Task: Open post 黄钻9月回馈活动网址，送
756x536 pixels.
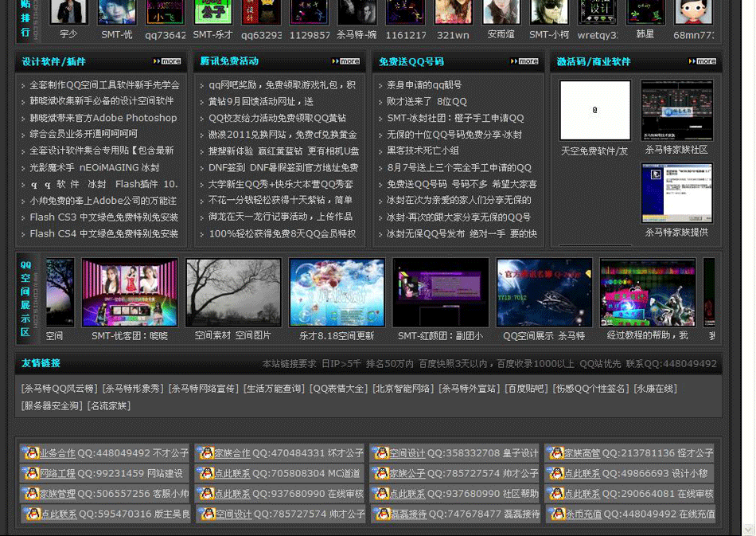Action: pyautogui.click(x=261, y=101)
